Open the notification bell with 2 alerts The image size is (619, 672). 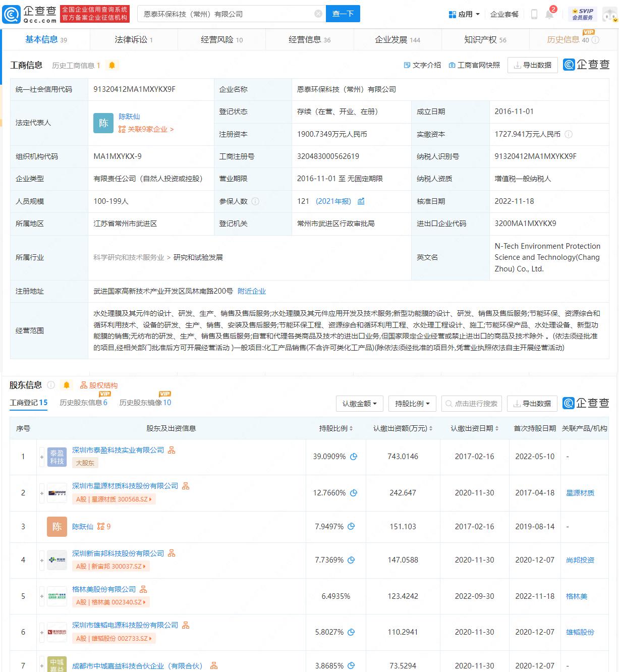point(550,14)
